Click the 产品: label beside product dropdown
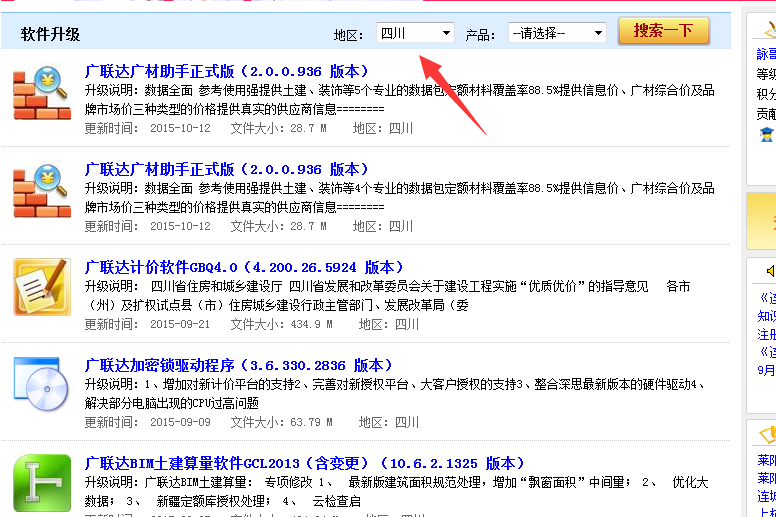 [480, 35]
